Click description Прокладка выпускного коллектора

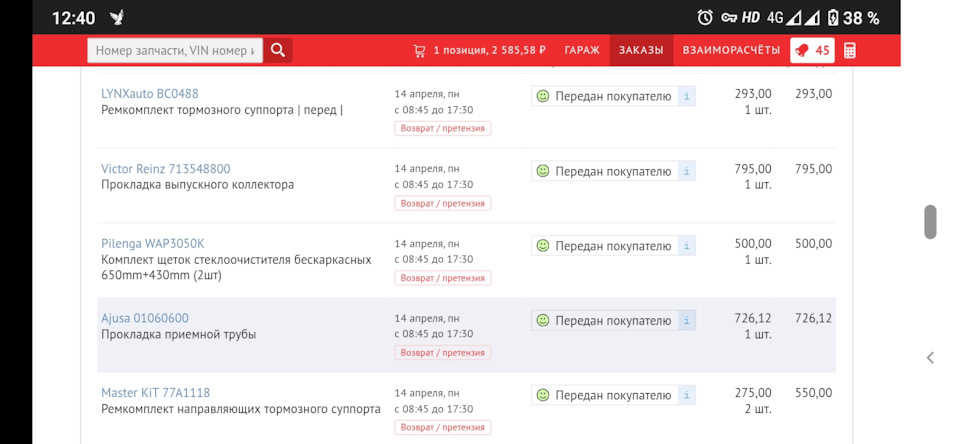coord(197,184)
